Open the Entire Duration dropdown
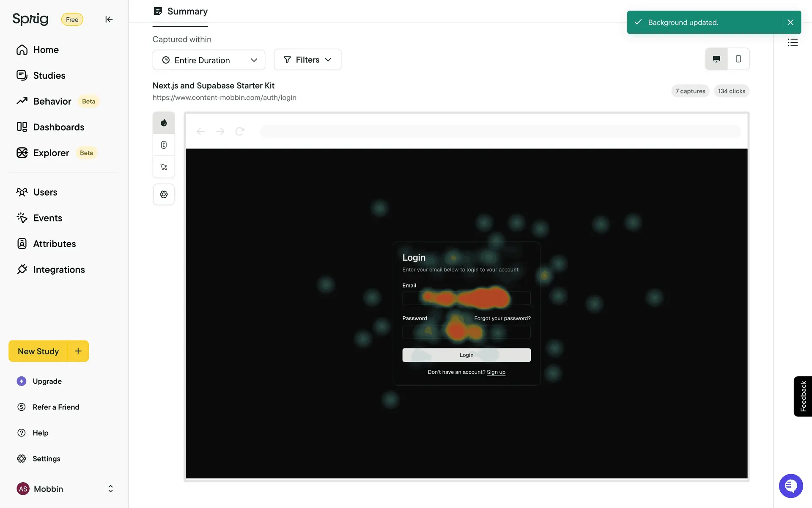Screen dimensions: 812x508 [x=209, y=60]
